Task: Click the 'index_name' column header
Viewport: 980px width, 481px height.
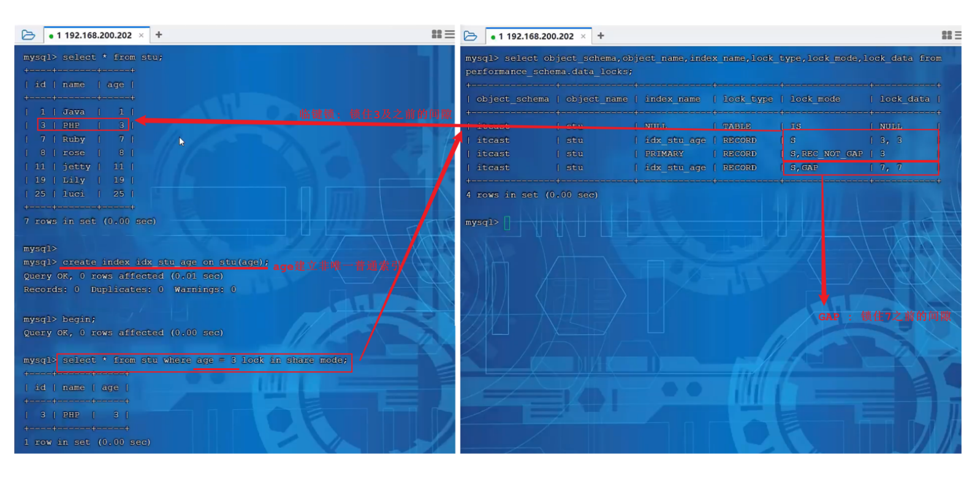Action: coord(672,99)
